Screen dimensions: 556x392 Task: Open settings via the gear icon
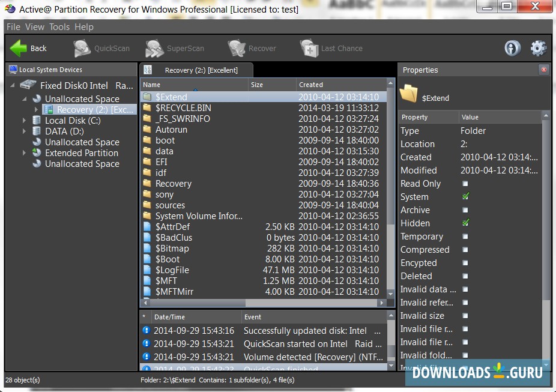(537, 48)
